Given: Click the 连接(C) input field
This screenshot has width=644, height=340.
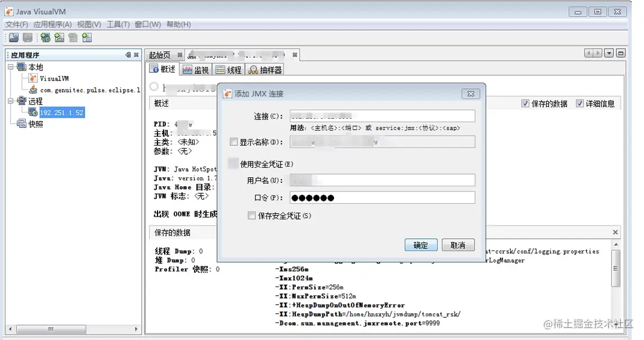Looking at the screenshot, I should (382, 116).
